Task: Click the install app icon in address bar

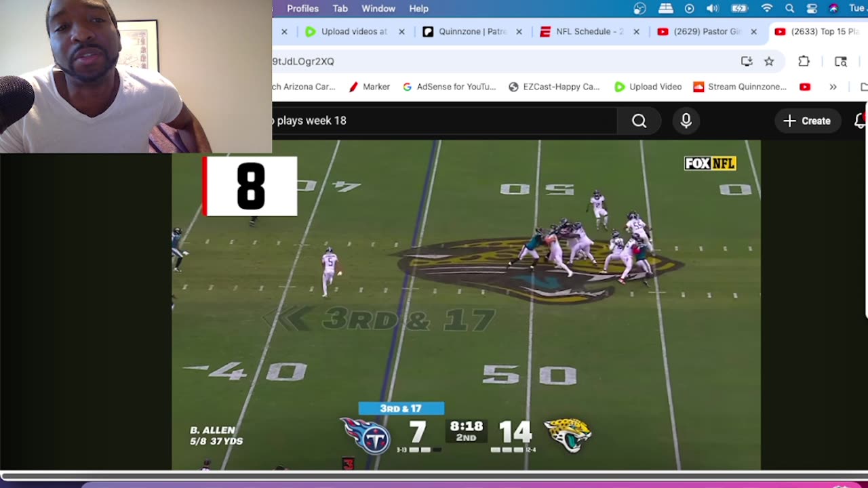Action: click(747, 62)
